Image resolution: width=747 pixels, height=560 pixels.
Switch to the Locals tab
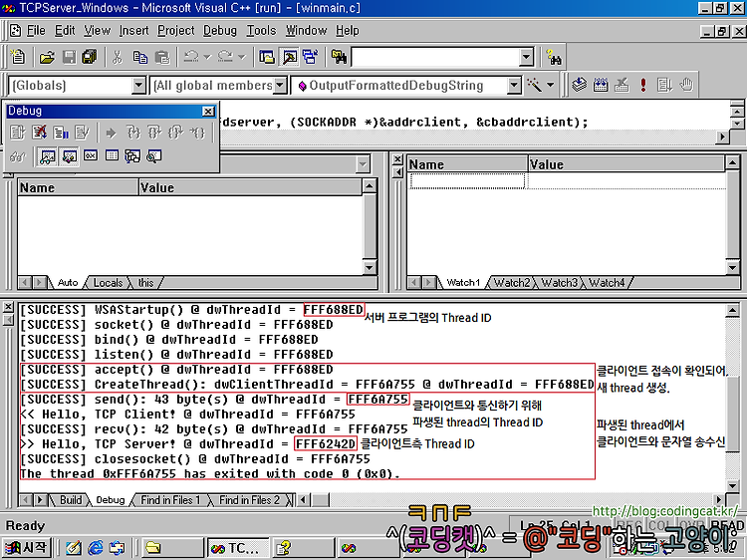109,283
